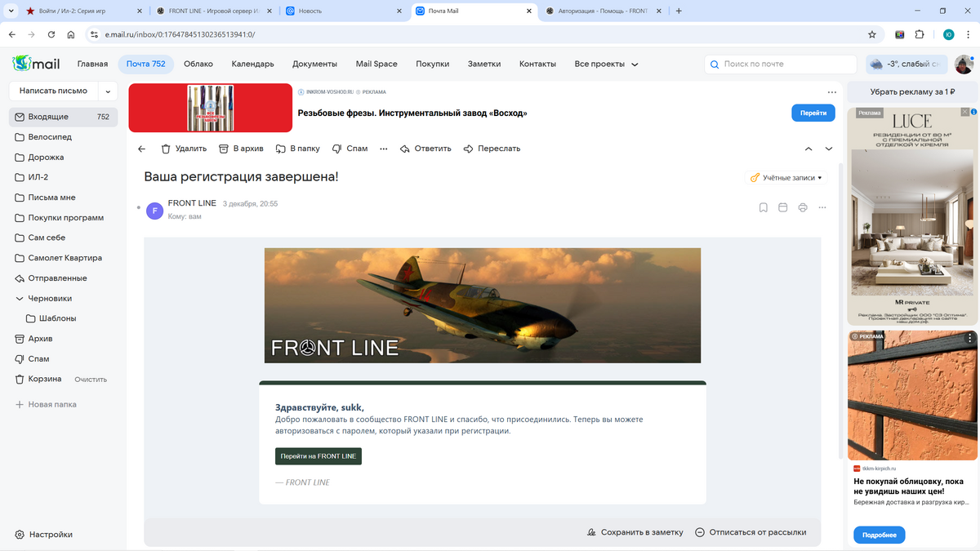Image resolution: width=980 pixels, height=551 pixels.
Task: Go to the next message with the down arrow
Action: [829, 149]
